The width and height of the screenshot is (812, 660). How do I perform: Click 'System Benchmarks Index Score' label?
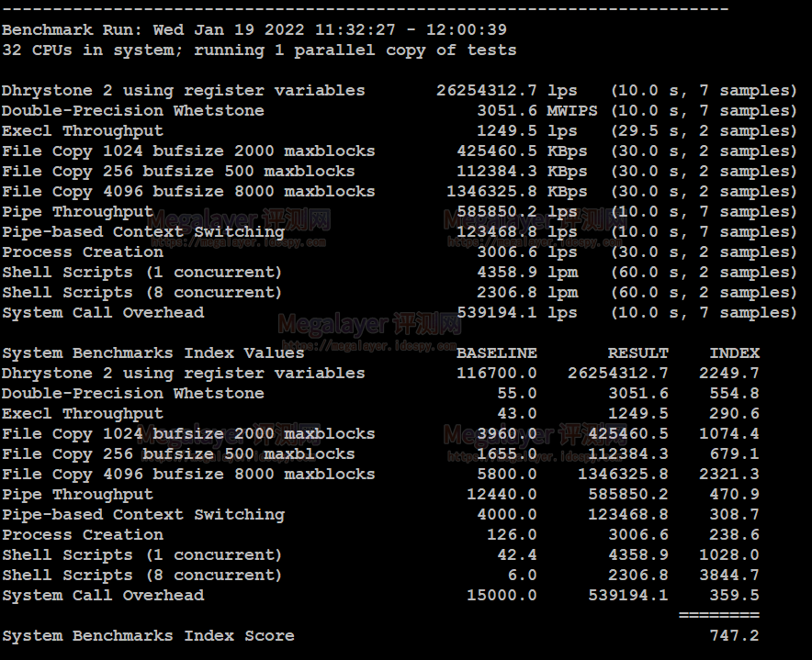coord(148,635)
